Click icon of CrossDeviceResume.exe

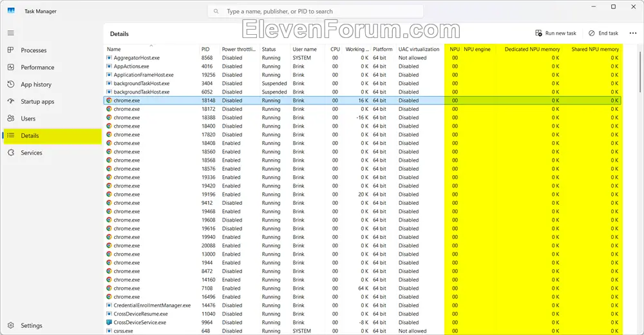pyautogui.click(x=109, y=314)
